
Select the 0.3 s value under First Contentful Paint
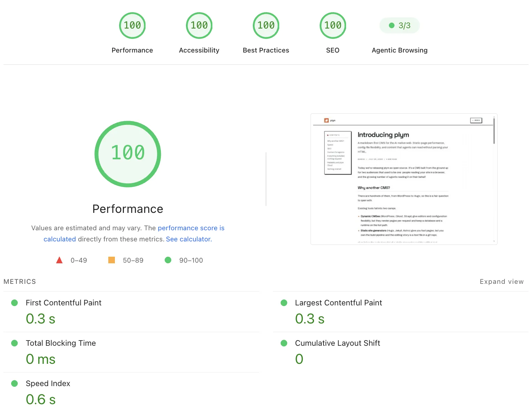pos(41,319)
